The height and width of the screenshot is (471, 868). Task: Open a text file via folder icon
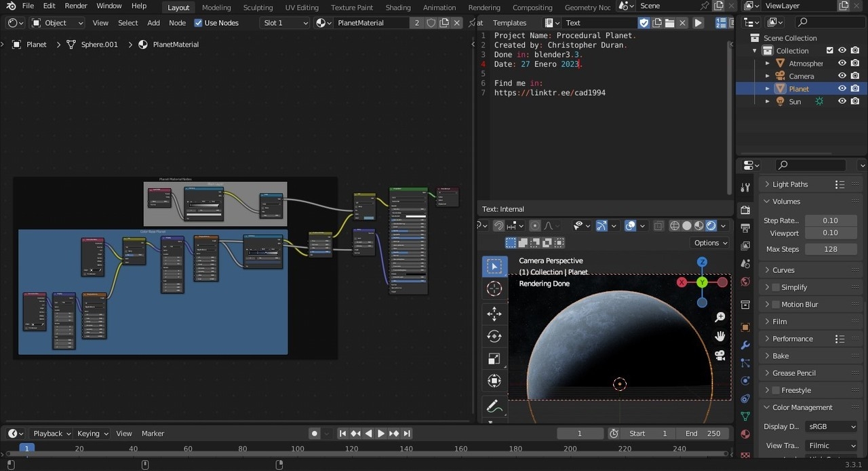(x=669, y=22)
